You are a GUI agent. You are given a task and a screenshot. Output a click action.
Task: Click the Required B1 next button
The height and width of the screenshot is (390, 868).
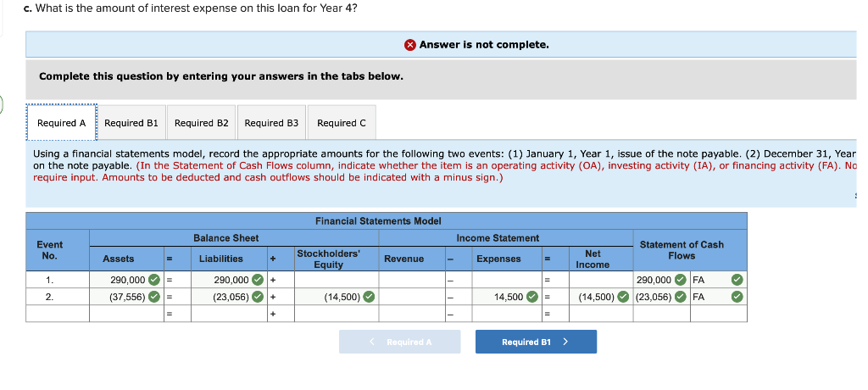coord(536,342)
